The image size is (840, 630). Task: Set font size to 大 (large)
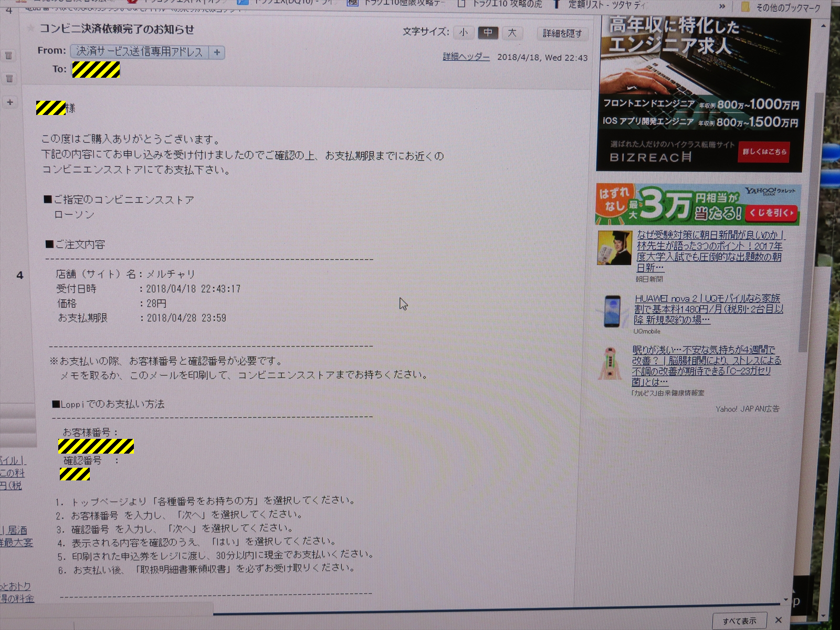(512, 33)
